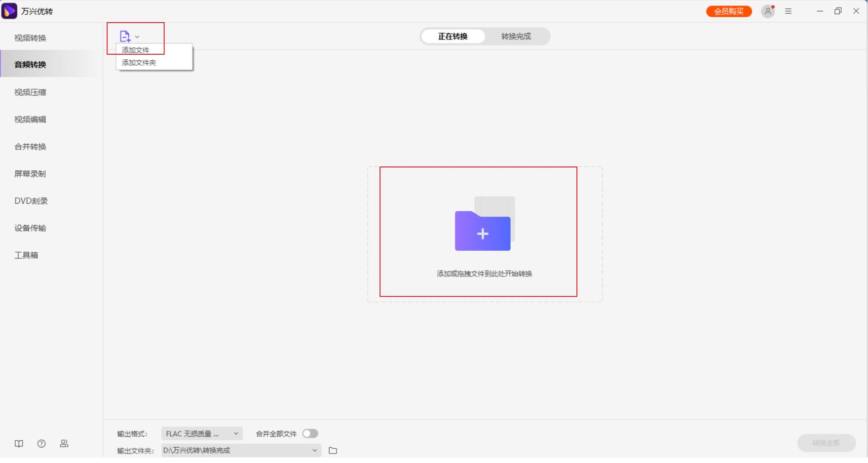Click the community contact icon in bottom toolbar

[x=64, y=443]
